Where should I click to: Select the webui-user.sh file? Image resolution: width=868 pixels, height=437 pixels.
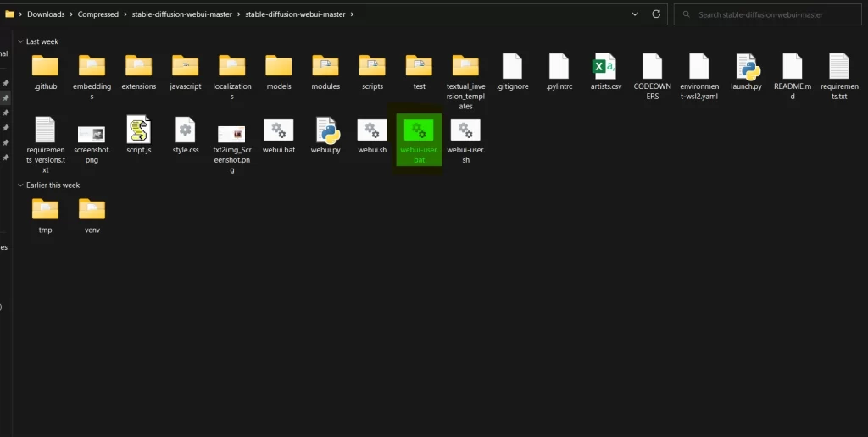click(465, 140)
